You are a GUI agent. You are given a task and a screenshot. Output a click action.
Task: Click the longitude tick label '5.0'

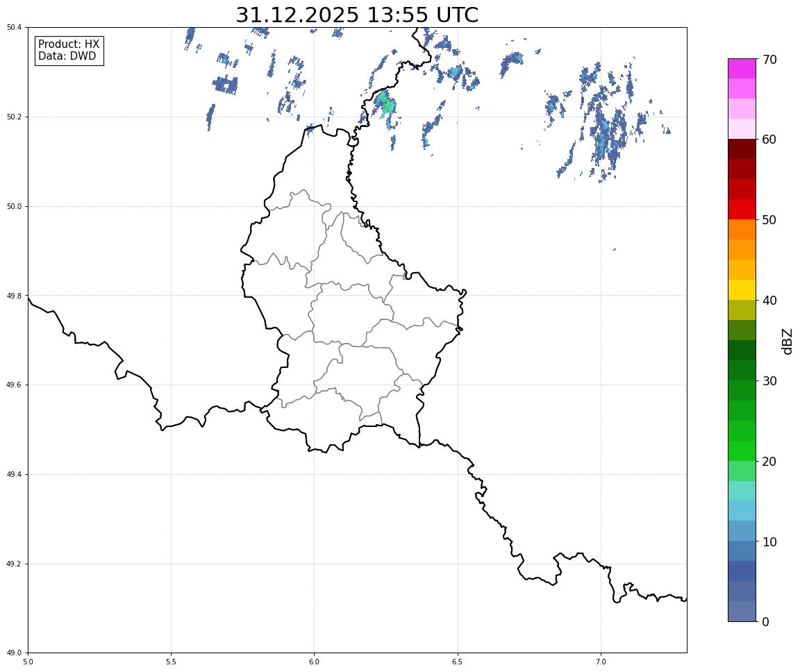pyautogui.click(x=28, y=662)
